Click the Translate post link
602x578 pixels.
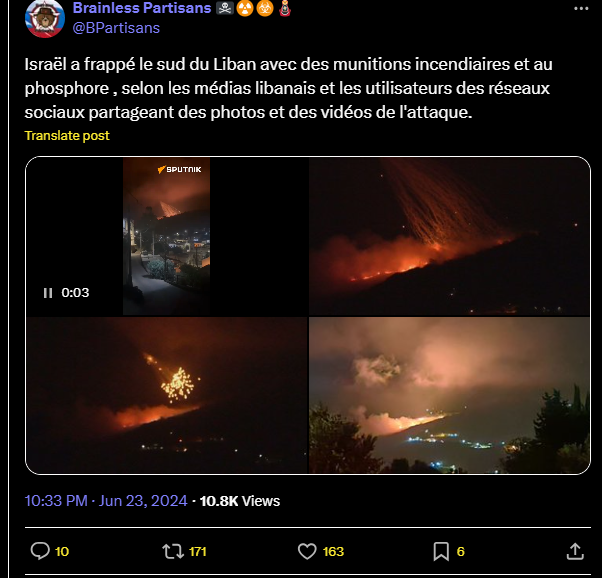67,136
